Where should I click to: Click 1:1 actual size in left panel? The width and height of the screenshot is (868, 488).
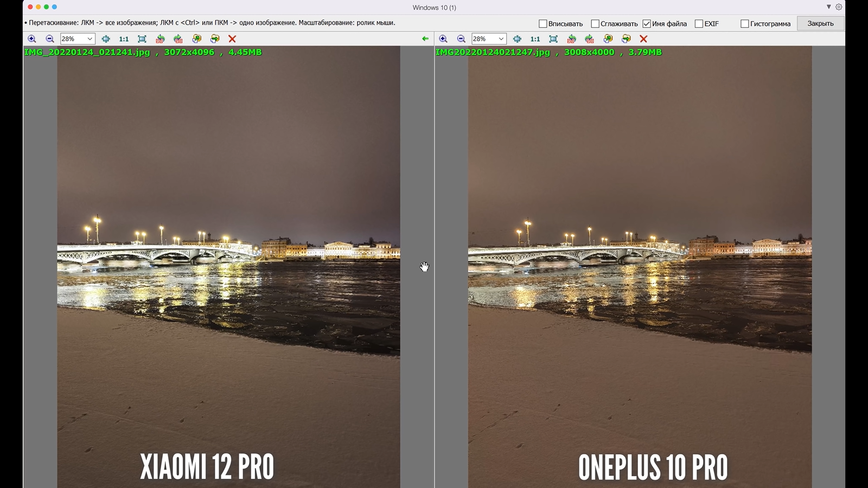coord(124,39)
